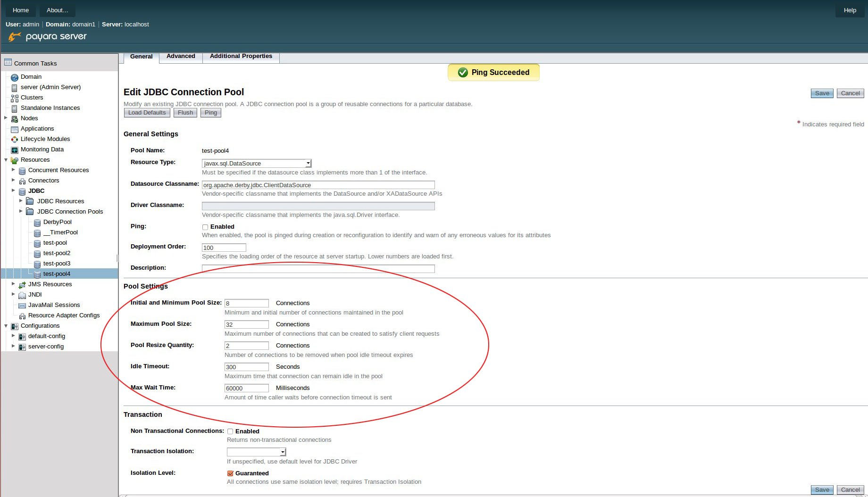Click the Monitoring Data icon

point(15,150)
